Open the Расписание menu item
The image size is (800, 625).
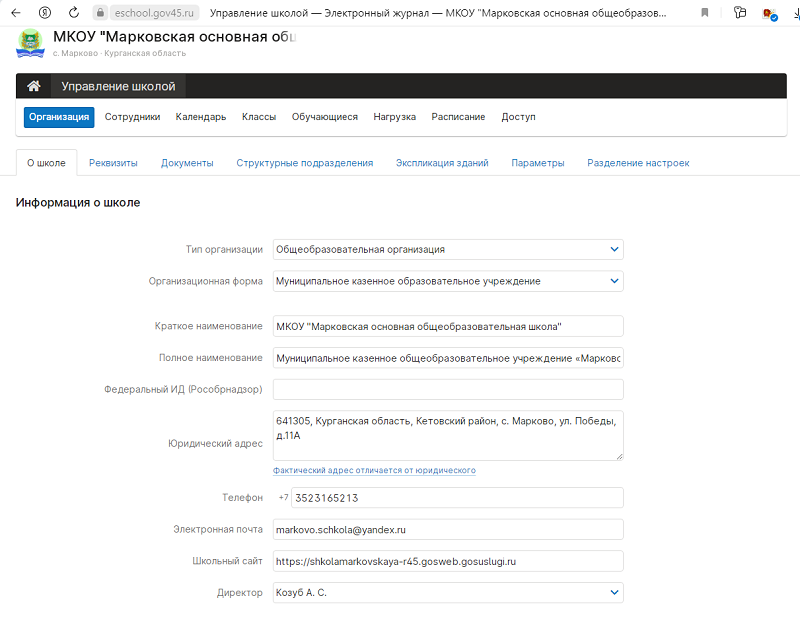458,117
